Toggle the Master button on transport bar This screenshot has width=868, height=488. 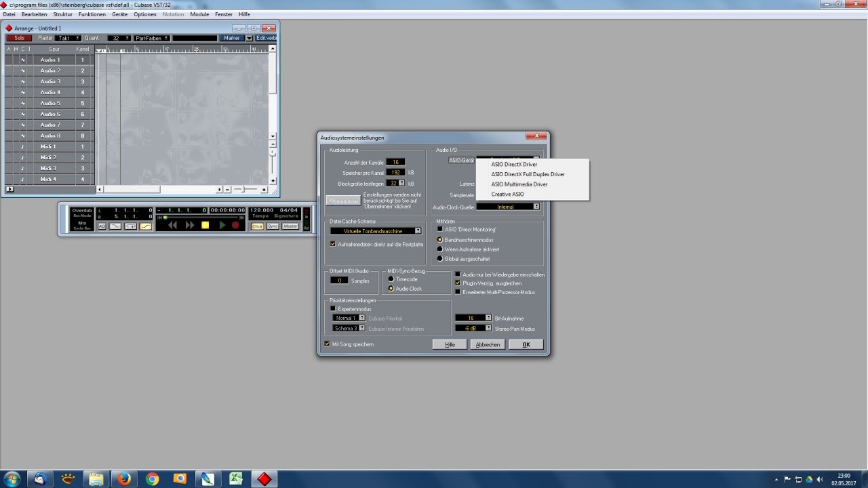(290, 226)
